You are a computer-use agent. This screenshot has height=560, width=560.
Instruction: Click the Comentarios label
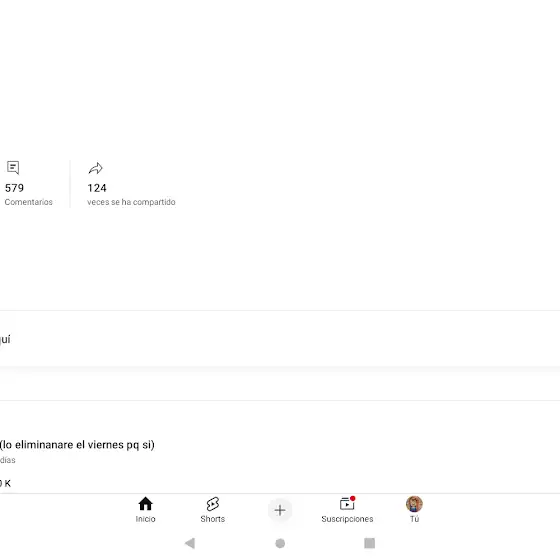(29, 202)
